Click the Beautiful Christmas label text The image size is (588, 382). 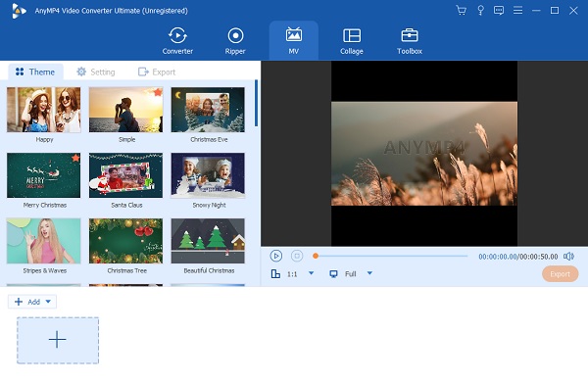(209, 270)
